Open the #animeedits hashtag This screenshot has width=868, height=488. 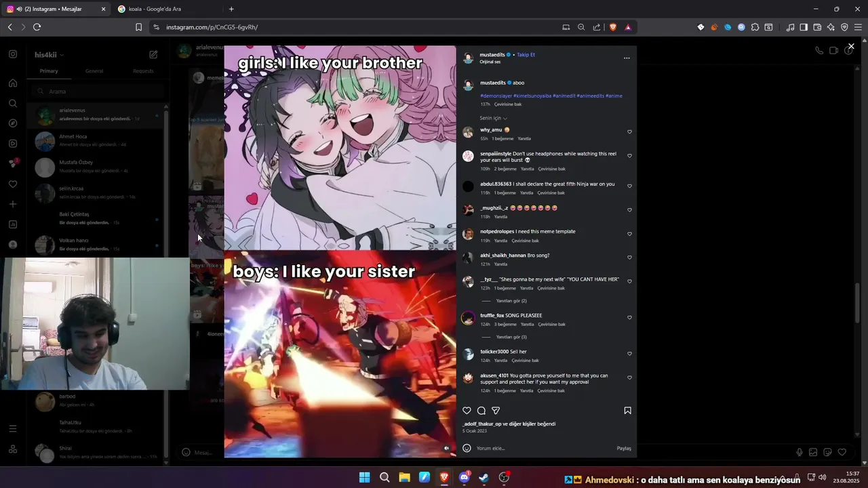coord(590,96)
